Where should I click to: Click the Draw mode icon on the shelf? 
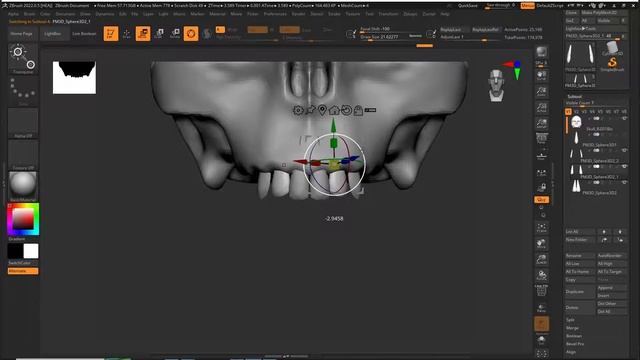127,33
